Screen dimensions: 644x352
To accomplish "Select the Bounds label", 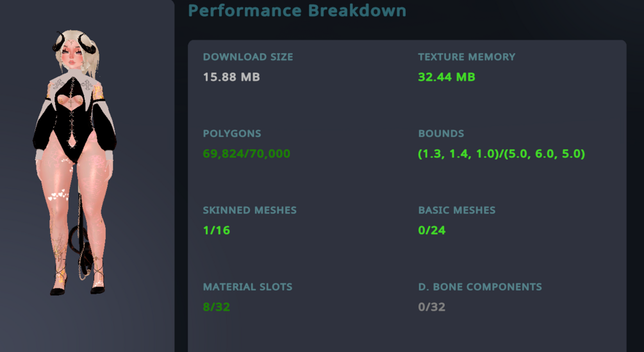I will click(x=441, y=134).
